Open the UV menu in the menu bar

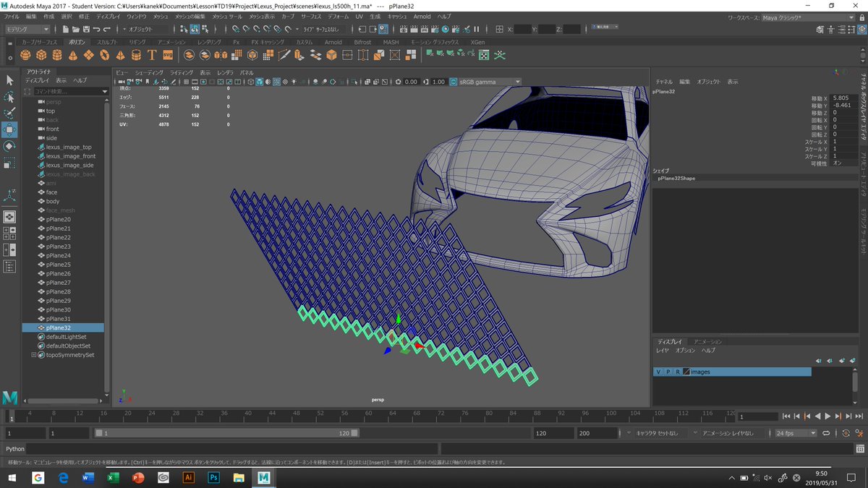tap(359, 16)
